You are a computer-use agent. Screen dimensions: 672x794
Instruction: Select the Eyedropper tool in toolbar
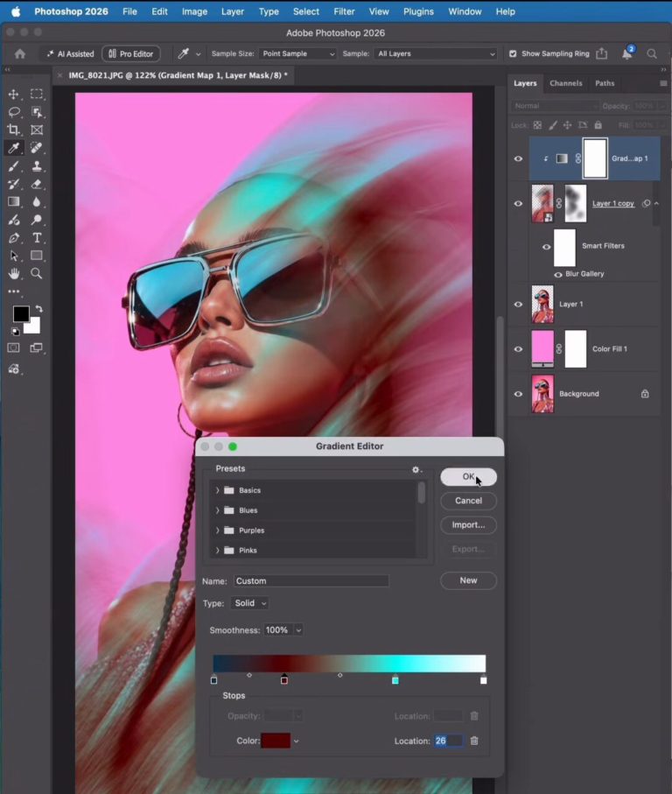14,147
